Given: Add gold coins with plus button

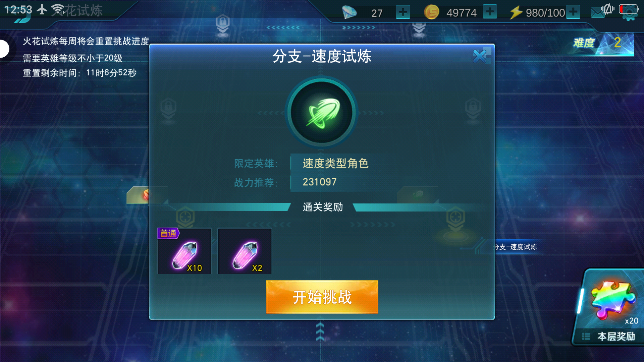Looking at the screenshot, I should (x=490, y=12).
